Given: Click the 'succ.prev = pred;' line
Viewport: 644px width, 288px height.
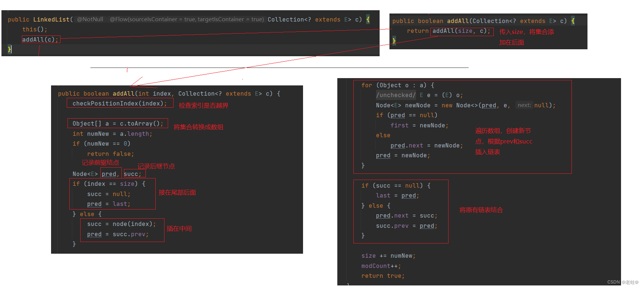Looking at the screenshot, I should tap(407, 226).
